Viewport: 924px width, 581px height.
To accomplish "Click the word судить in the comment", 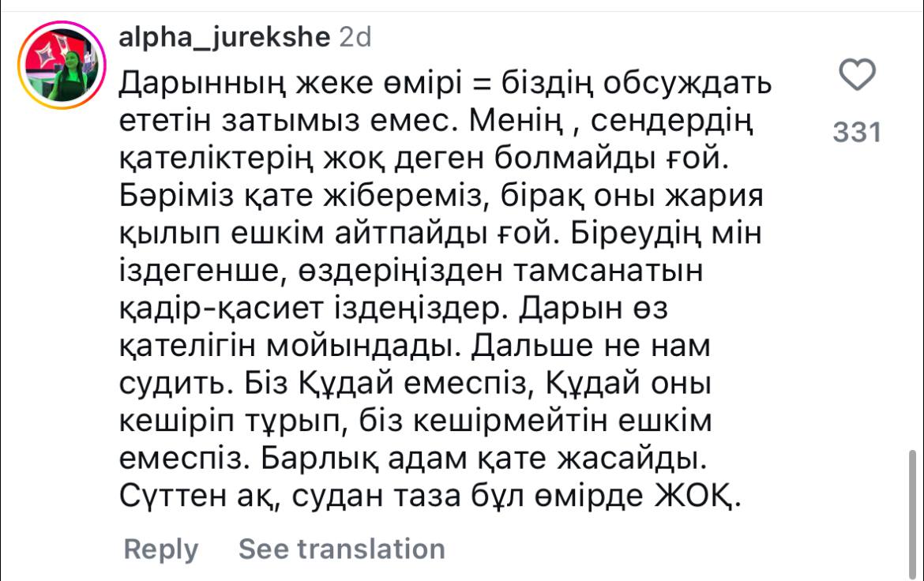I will (172, 383).
